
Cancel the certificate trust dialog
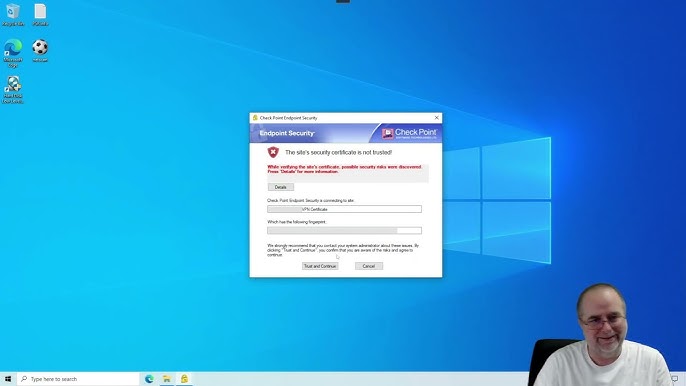(369, 266)
